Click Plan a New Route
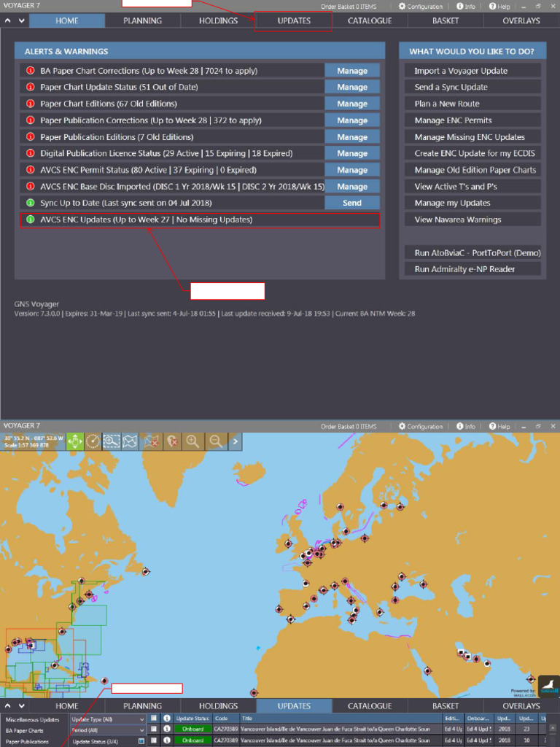560x747 pixels. pos(472,104)
